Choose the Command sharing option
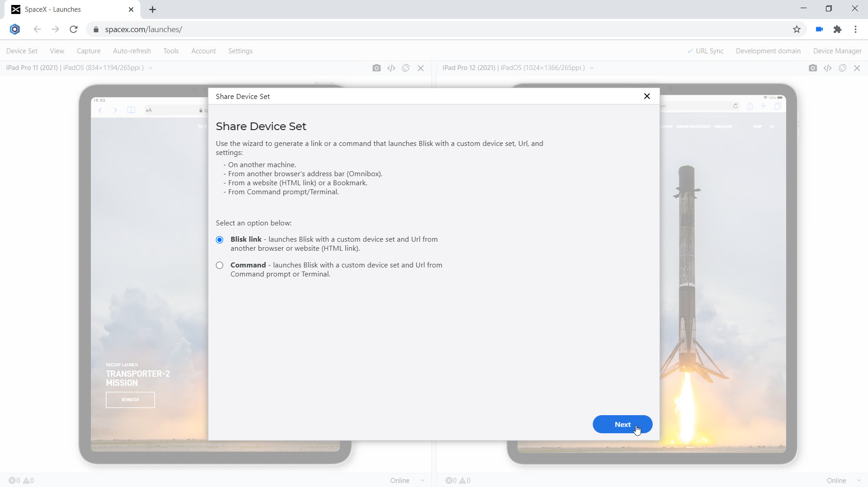 (x=219, y=265)
